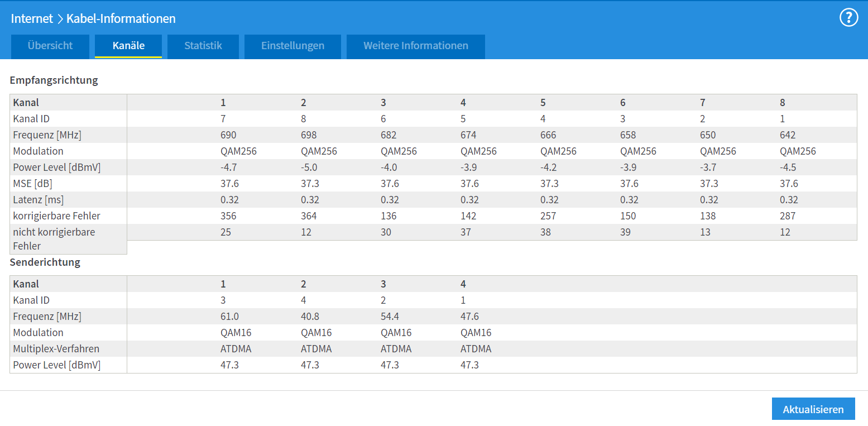The image size is (868, 426).
Task: Click the MSE [dB] row label
Action: 32,184
